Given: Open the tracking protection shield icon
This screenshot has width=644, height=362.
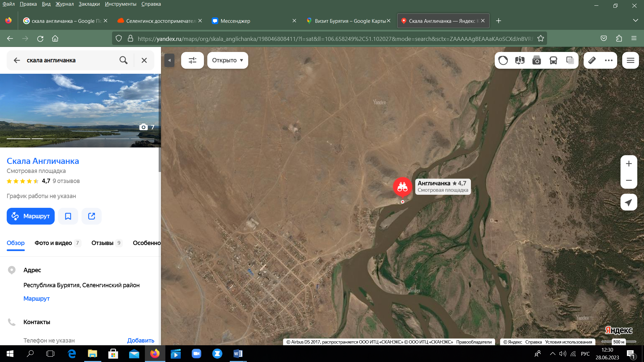Looking at the screenshot, I should (119, 39).
